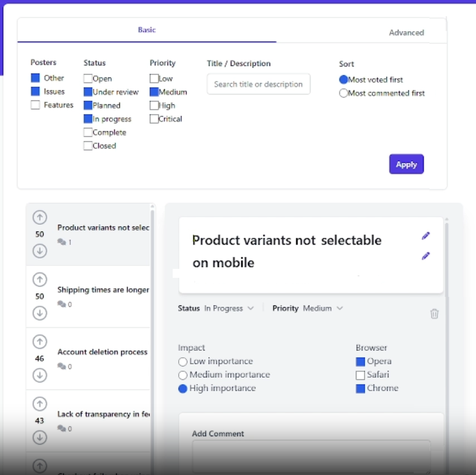The image size is (476, 475).
Task: Upvote the Product variants issue
Action: click(x=40, y=217)
